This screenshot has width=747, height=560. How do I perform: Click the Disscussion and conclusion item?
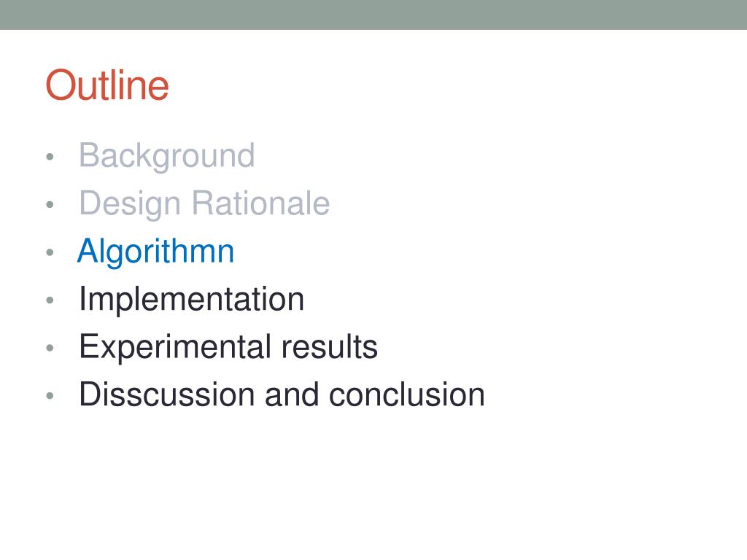[x=282, y=394]
